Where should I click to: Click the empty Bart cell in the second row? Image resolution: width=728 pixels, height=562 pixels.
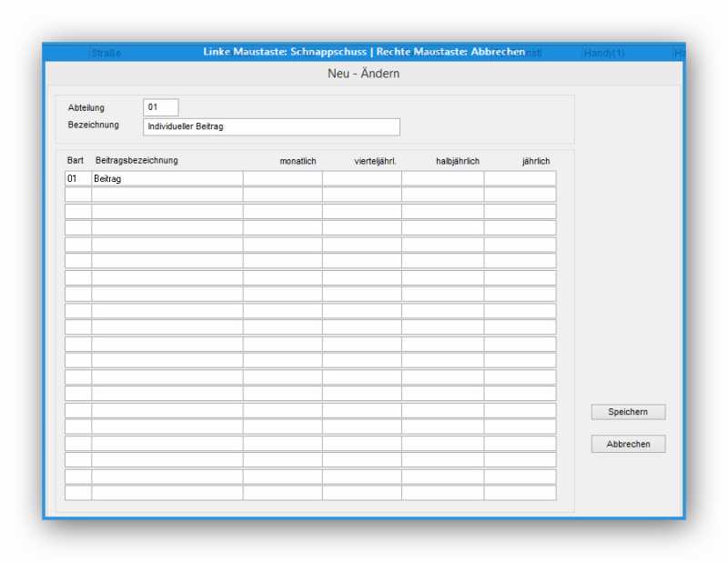77,195
